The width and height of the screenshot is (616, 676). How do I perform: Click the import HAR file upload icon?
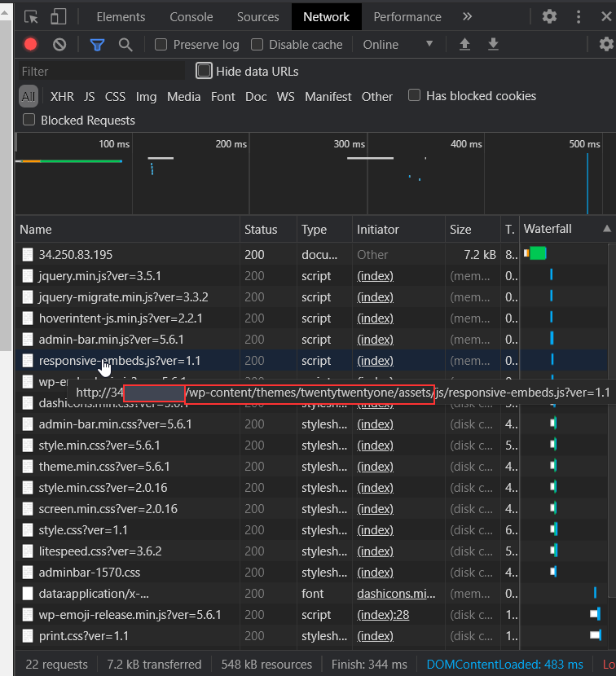[x=464, y=45]
